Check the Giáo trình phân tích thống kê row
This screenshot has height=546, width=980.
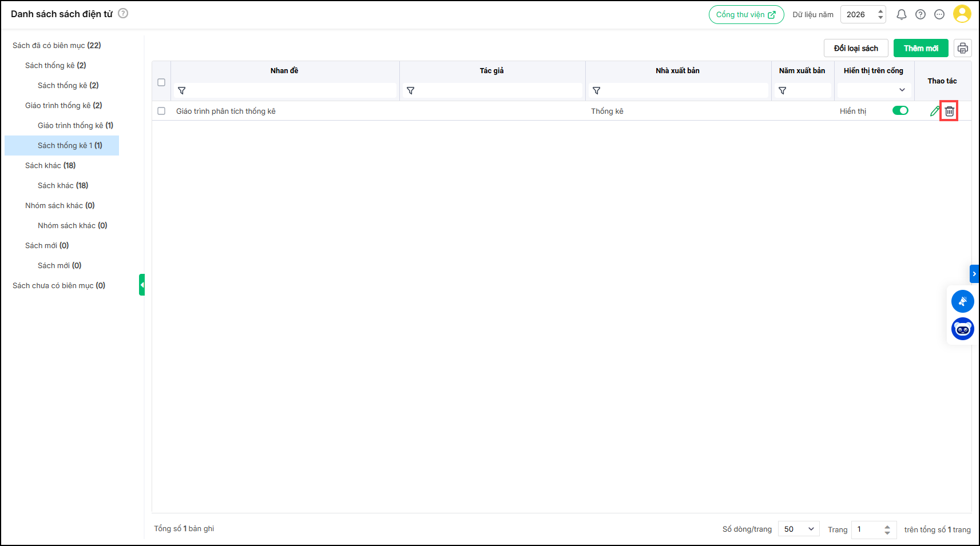coord(161,111)
